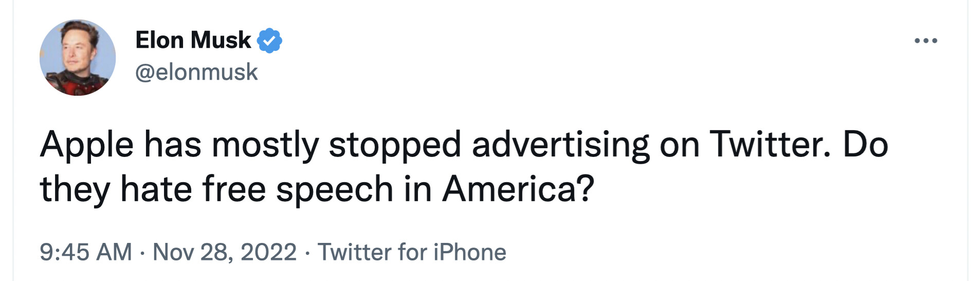Open the three-dot More options menu
Viewport: 980px width, 281px height.
925,41
